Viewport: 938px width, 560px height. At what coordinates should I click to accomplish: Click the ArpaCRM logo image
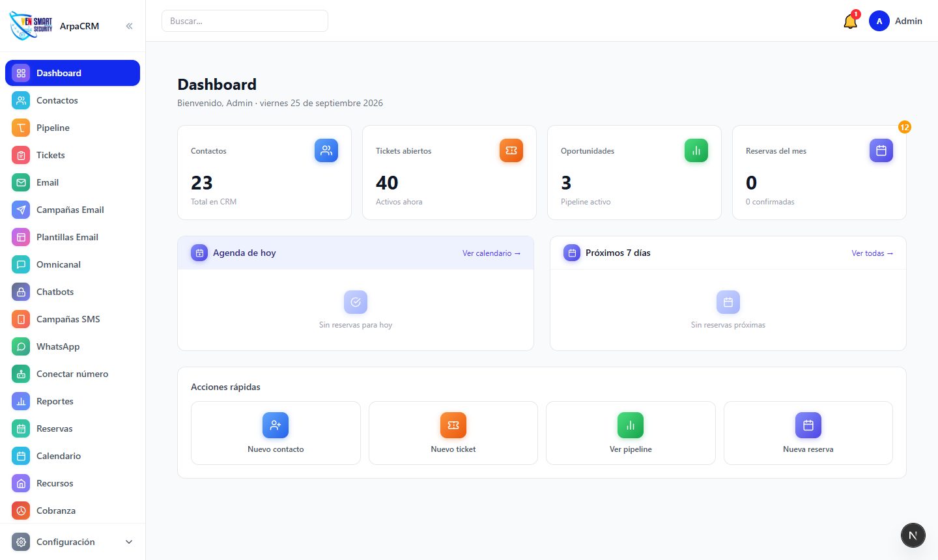(31, 25)
